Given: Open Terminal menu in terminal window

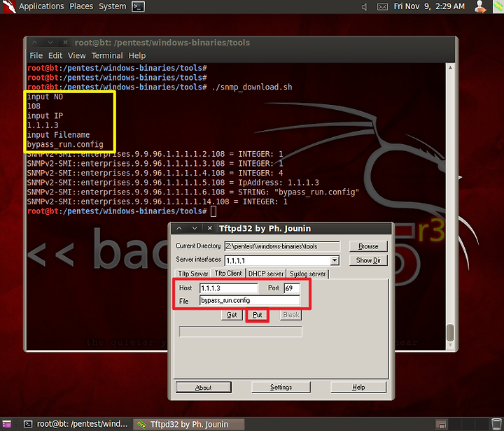Looking at the screenshot, I should [x=107, y=55].
